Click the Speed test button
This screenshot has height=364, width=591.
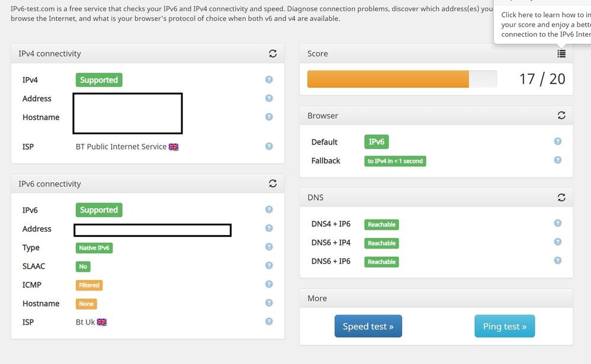pos(368,326)
